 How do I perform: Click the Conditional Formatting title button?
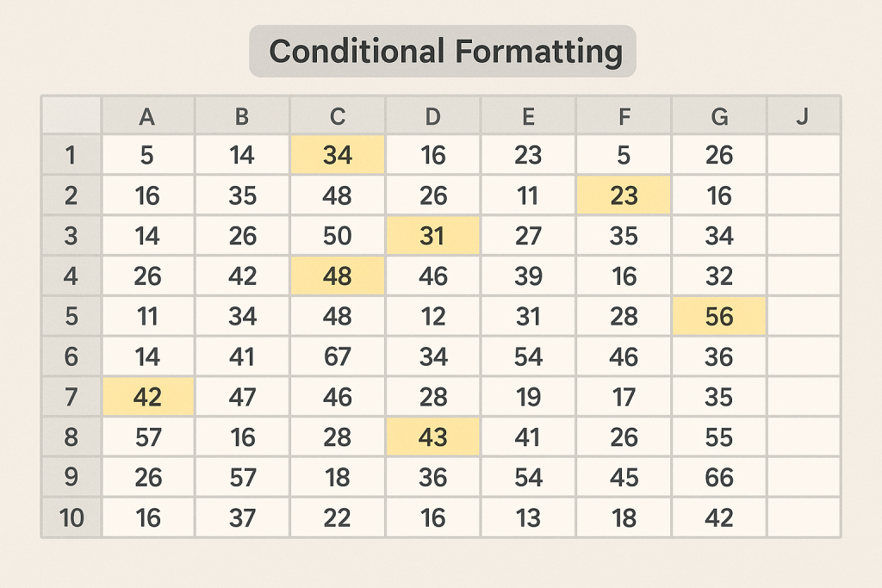tap(442, 52)
